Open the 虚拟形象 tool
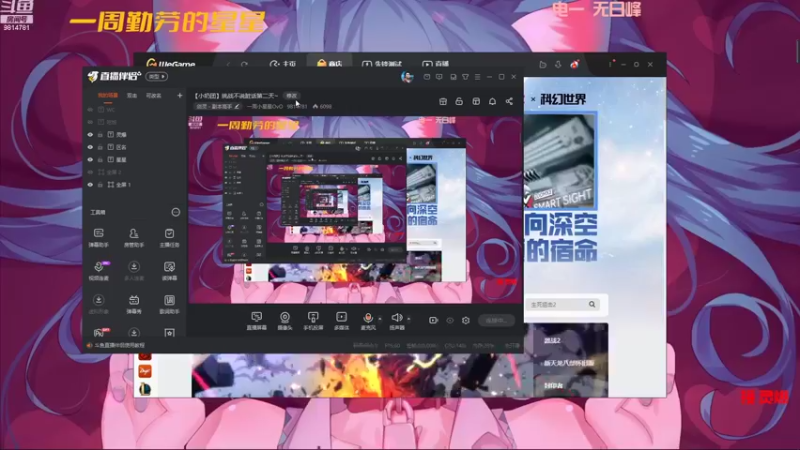800x450 pixels. pos(98,304)
